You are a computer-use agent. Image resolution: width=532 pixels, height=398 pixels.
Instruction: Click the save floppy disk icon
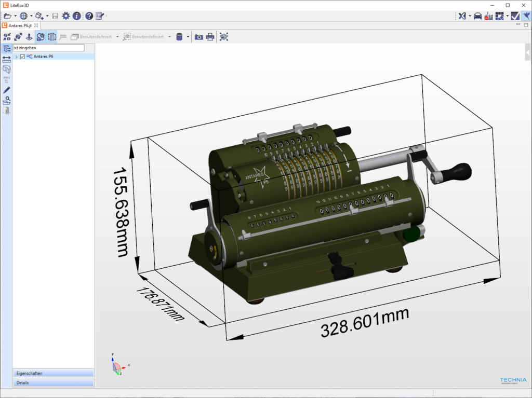[x=55, y=16]
